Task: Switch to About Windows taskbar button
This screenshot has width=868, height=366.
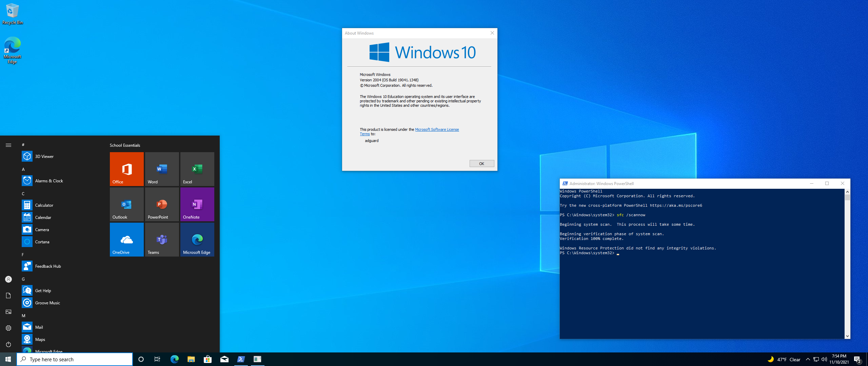Action: [x=258, y=359]
